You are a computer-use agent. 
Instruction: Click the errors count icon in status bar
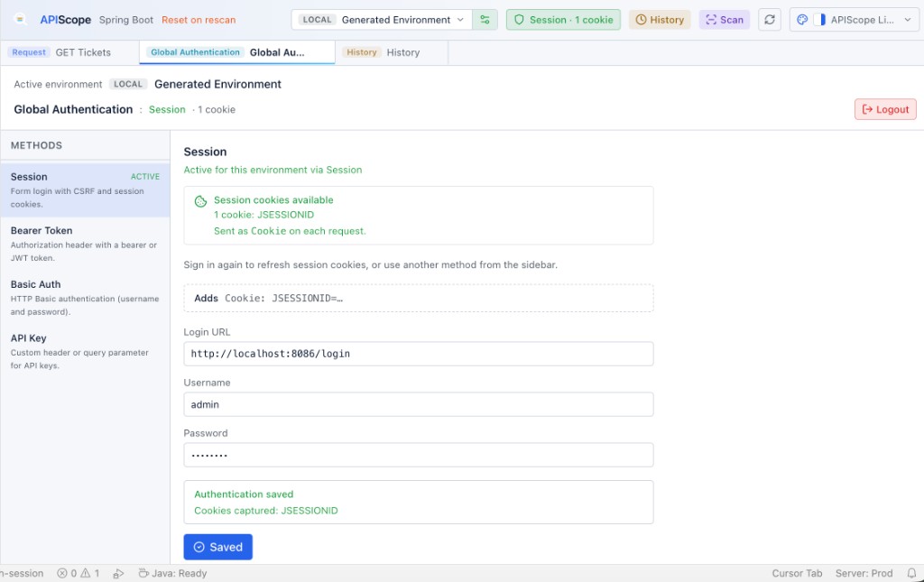click(x=62, y=573)
